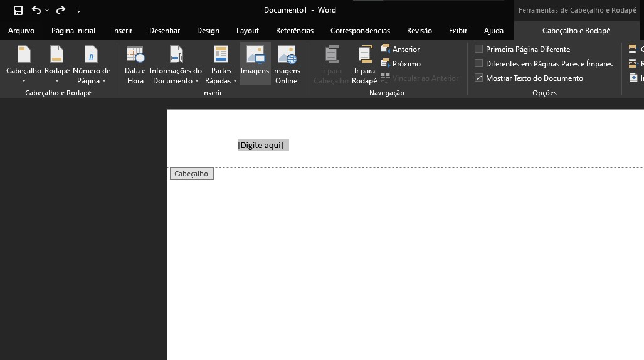Image resolution: width=644 pixels, height=360 pixels.
Task: Go to the Anterior section
Action: 401,50
